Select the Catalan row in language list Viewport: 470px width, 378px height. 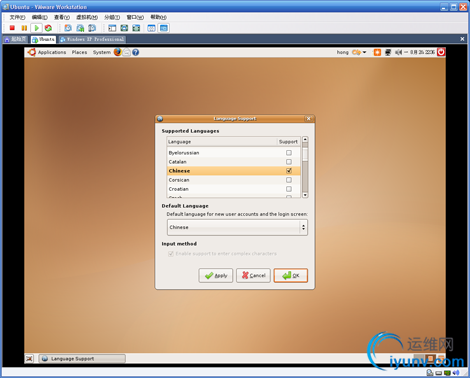233,162
